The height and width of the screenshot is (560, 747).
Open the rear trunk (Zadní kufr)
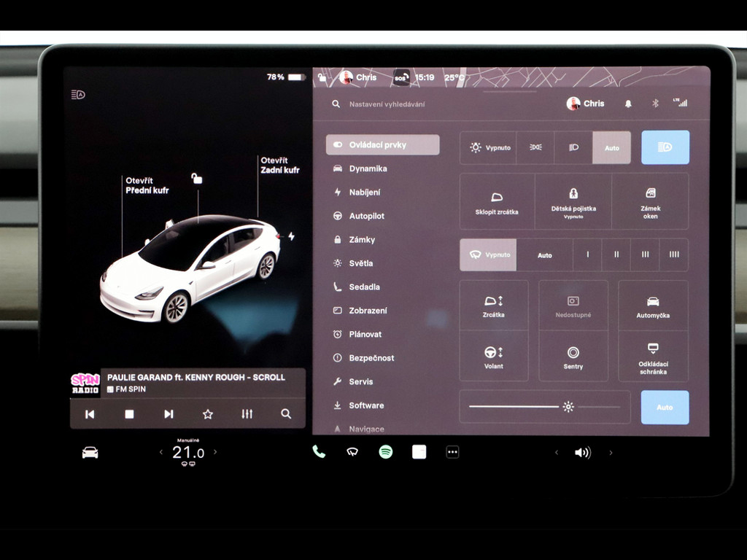click(x=279, y=166)
